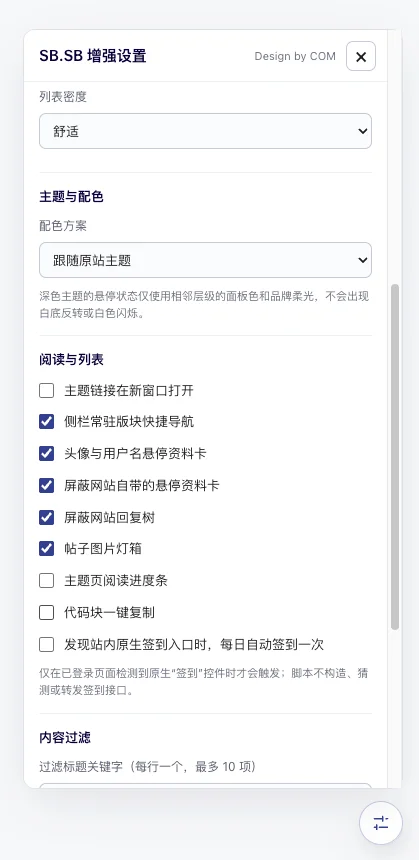The image size is (419, 860).
Task: Click the 主题页阅读进度条 label text
Action: point(116,580)
